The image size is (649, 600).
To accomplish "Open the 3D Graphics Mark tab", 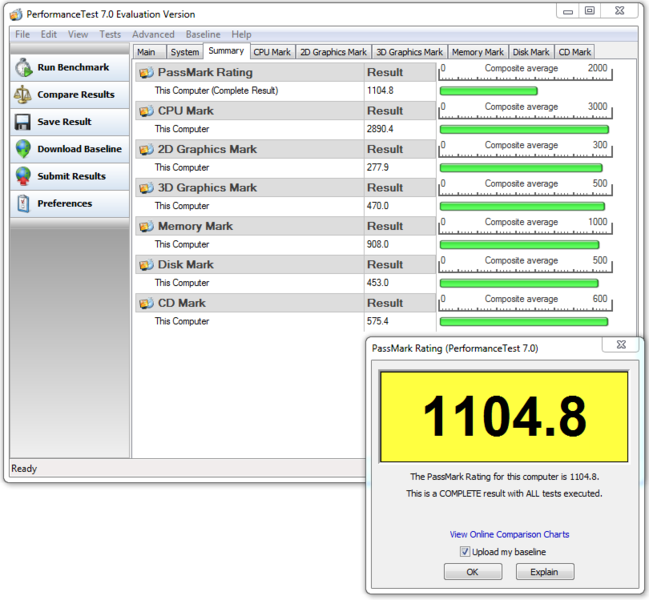I will [x=409, y=52].
